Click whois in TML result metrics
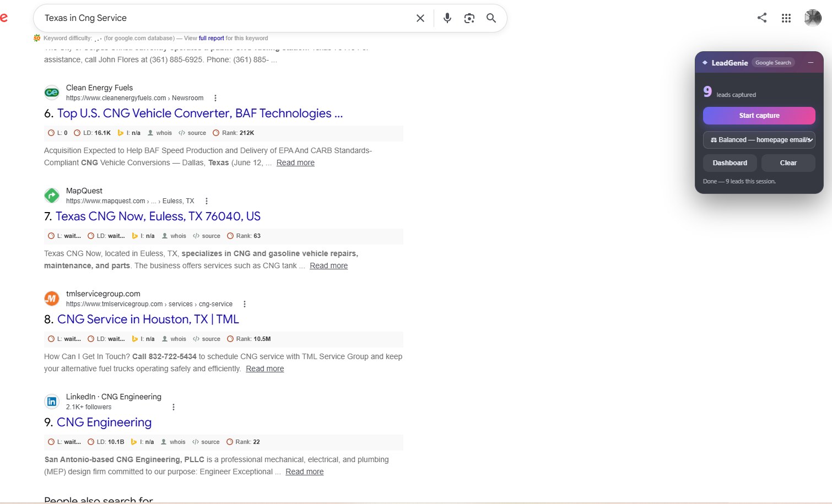Image resolution: width=832 pixels, height=504 pixels. tap(174, 339)
